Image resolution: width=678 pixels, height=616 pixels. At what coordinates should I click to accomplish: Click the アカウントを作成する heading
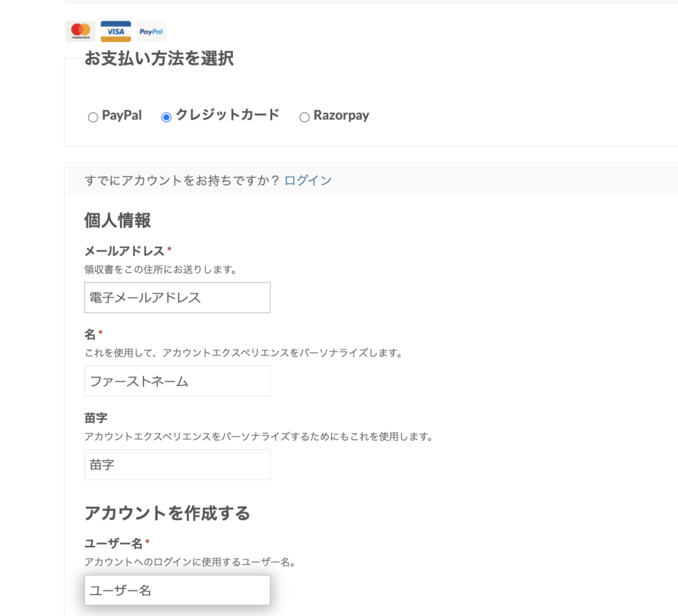tap(168, 513)
